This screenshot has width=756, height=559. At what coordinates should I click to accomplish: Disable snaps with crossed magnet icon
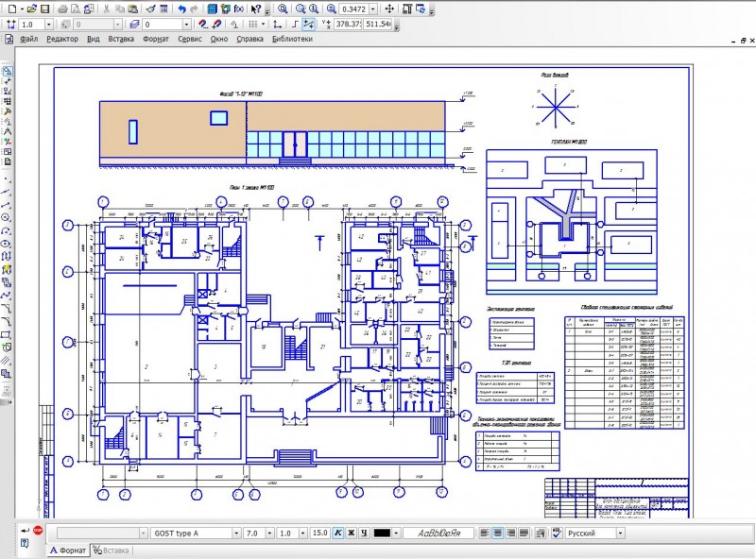click(216, 25)
